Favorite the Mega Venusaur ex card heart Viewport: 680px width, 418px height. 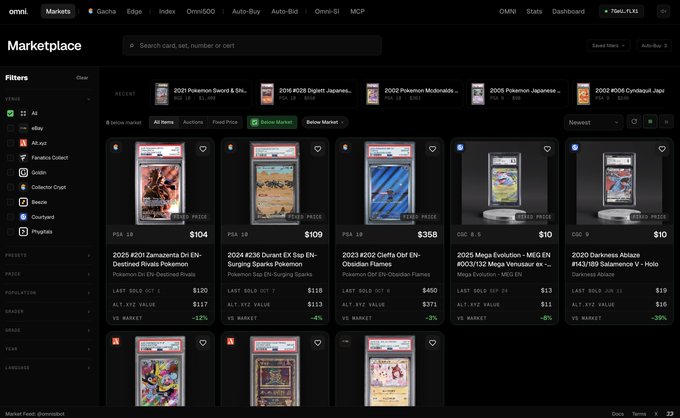click(547, 149)
